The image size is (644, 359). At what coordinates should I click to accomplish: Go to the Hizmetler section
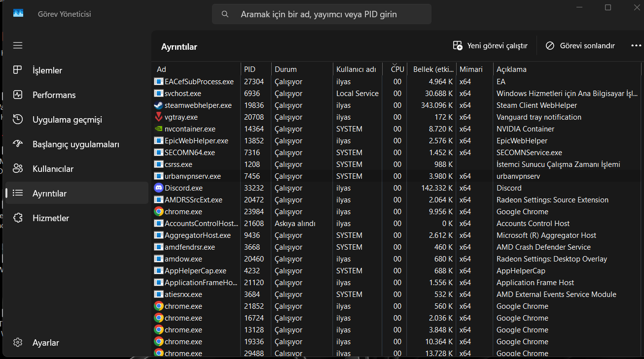77,218
